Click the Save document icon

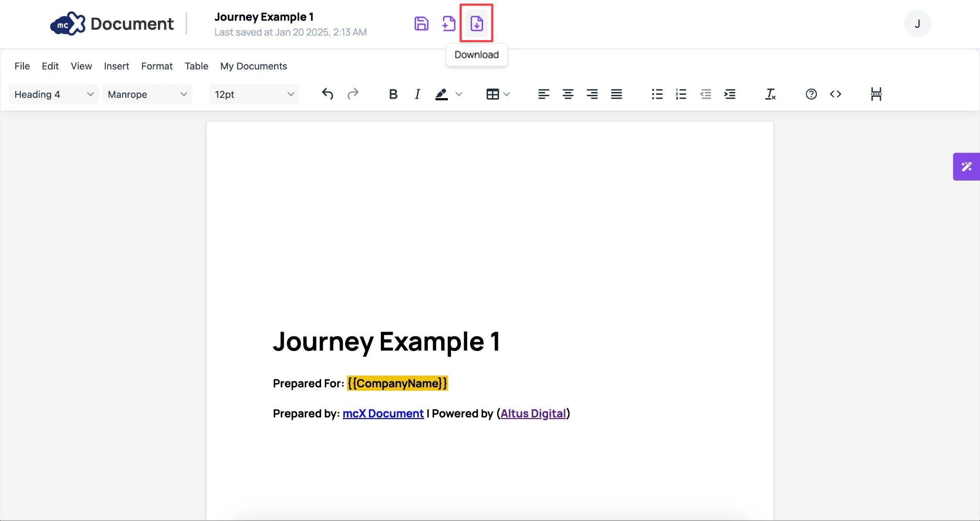click(x=421, y=23)
